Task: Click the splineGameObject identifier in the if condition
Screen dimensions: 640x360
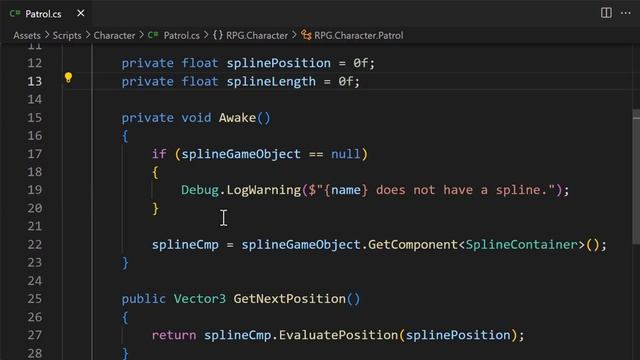Action: pyautogui.click(x=241, y=154)
